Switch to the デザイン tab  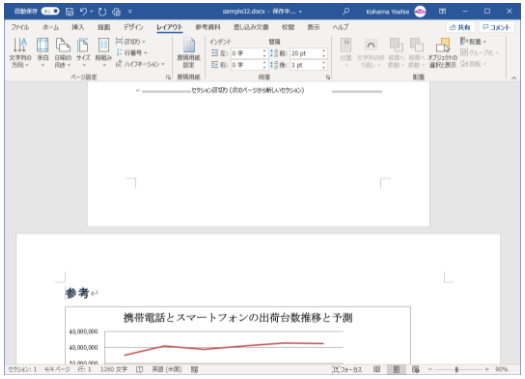(x=133, y=27)
